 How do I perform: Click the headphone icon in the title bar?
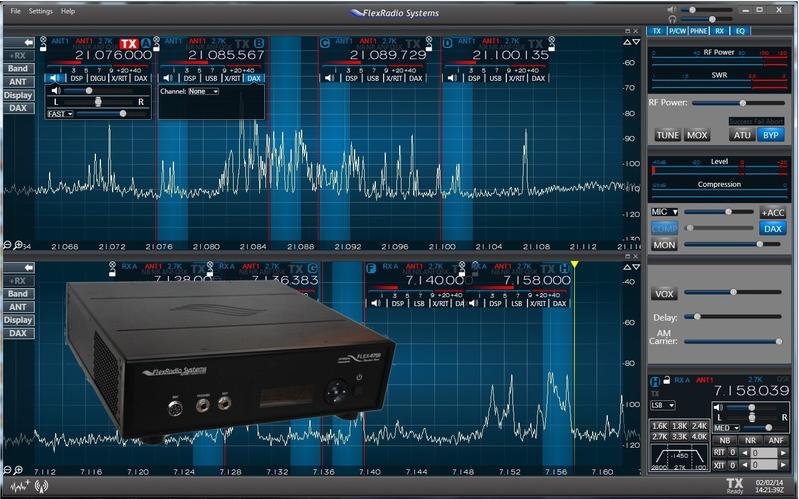[672, 19]
